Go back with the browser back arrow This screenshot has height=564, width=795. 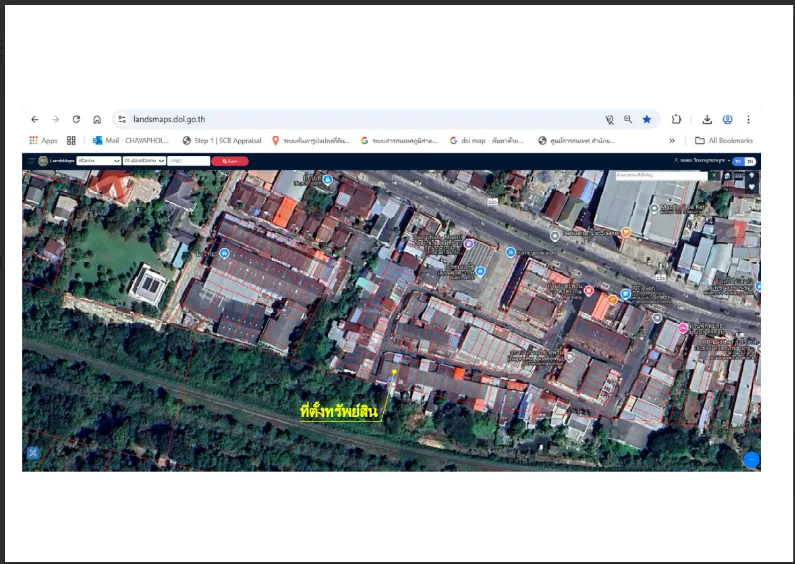[34, 119]
